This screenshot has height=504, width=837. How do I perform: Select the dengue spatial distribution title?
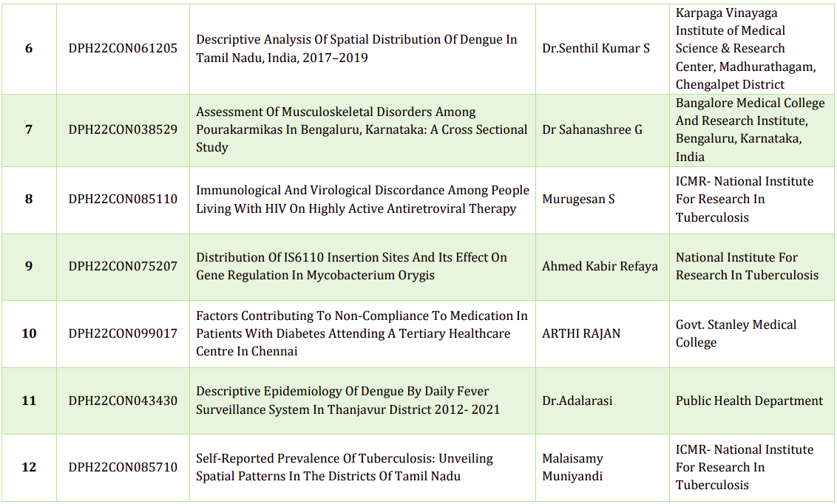point(356,49)
